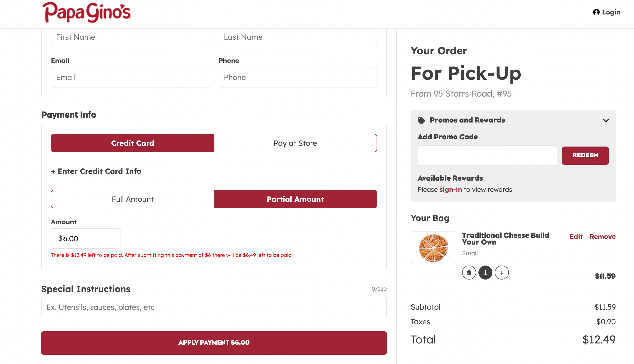Viewport: 634px width, 364px height.
Task: Click APPLY PAYMENT $6.00 button
Action: pyautogui.click(x=214, y=343)
